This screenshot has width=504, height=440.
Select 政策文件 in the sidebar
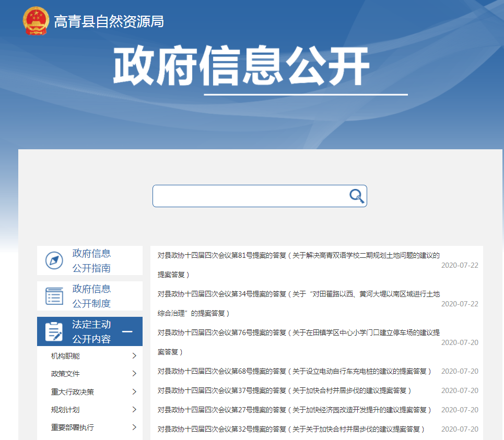click(x=65, y=374)
